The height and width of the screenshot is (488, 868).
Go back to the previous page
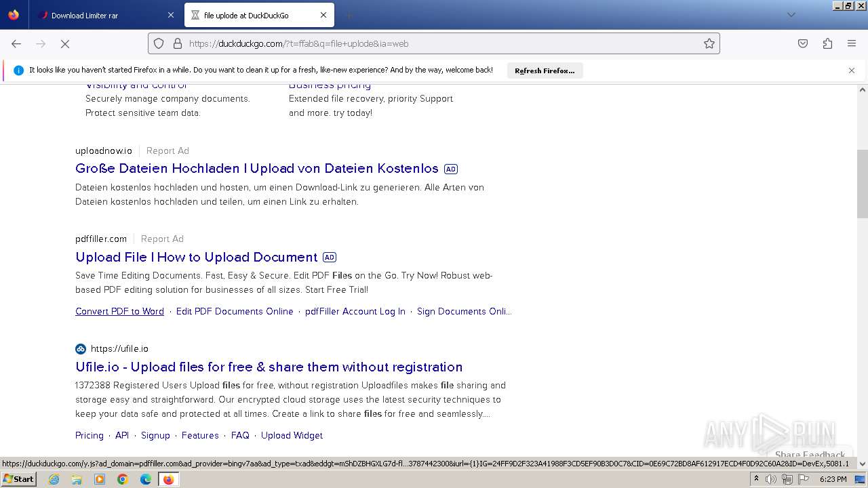[16, 43]
